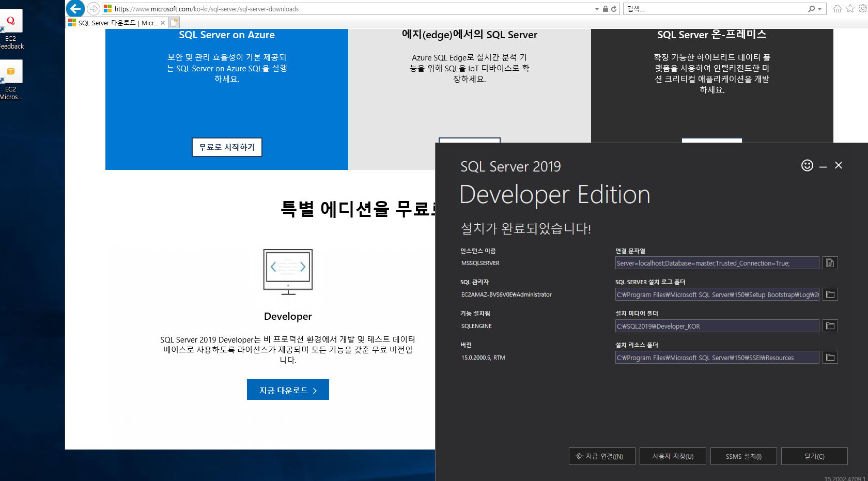Click the browser forward arrow button
The image size is (868, 481).
(94, 9)
